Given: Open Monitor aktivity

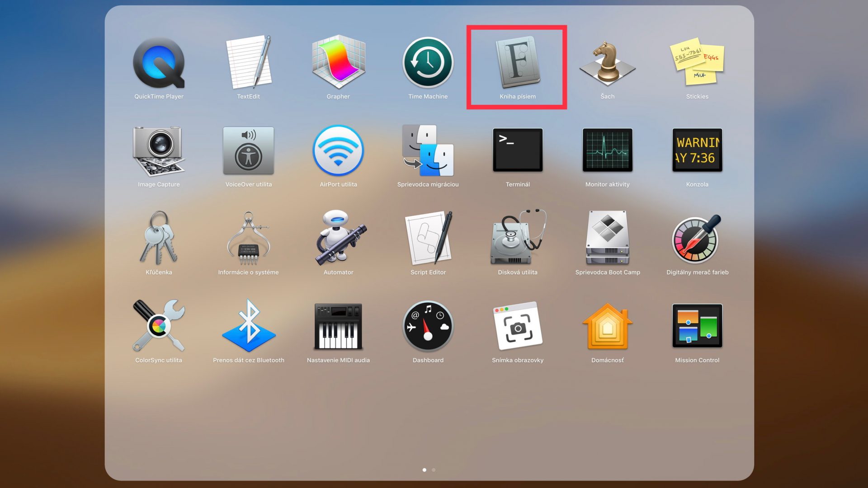Looking at the screenshot, I should 607,150.
